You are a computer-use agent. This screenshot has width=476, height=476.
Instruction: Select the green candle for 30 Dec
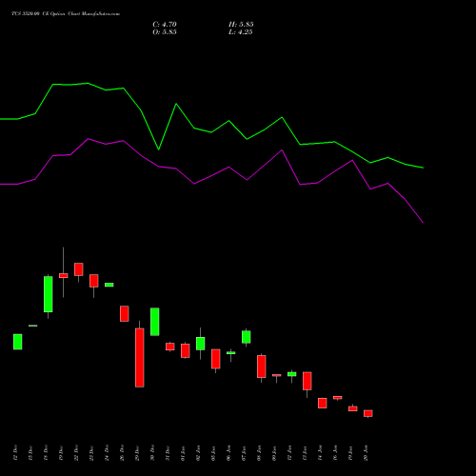(x=155, y=322)
